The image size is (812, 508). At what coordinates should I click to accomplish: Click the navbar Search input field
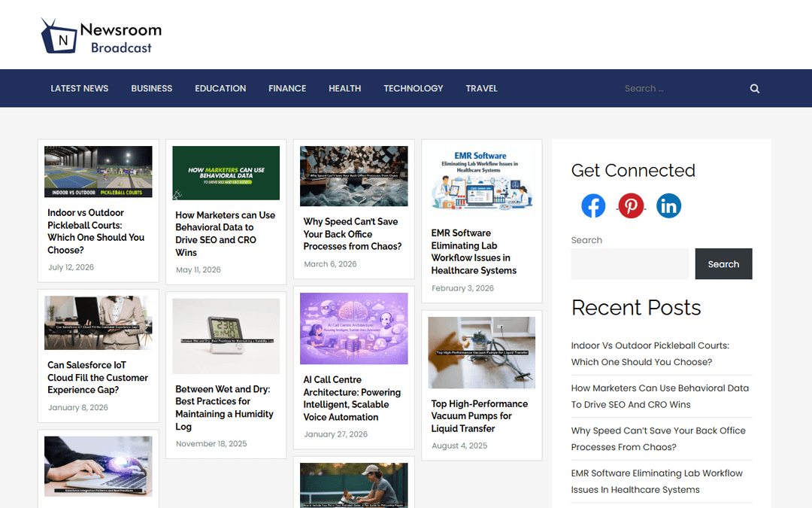pyautogui.click(x=681, y=89)
